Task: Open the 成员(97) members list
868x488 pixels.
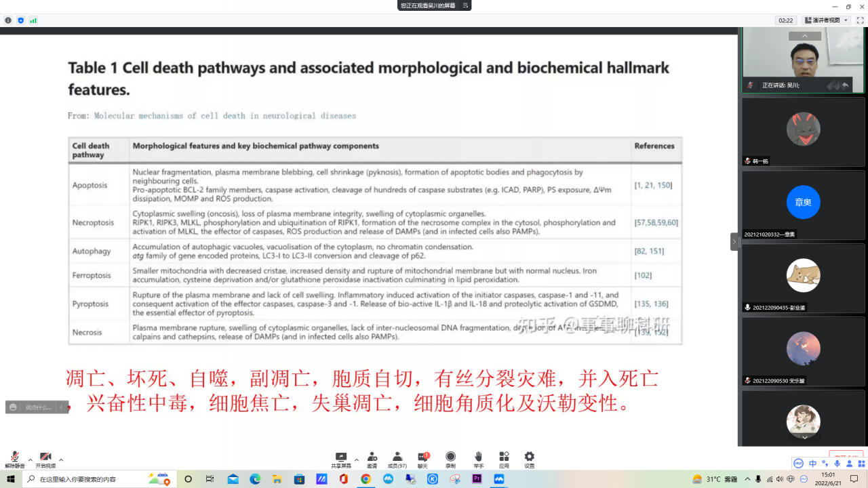Action: [397, 456]
